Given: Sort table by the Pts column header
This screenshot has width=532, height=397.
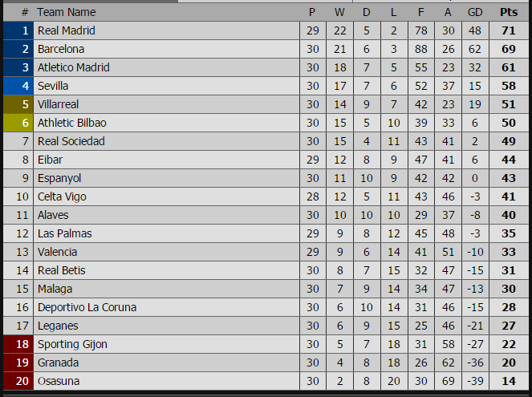Looking at the screenshot, I should pos(509,12).
